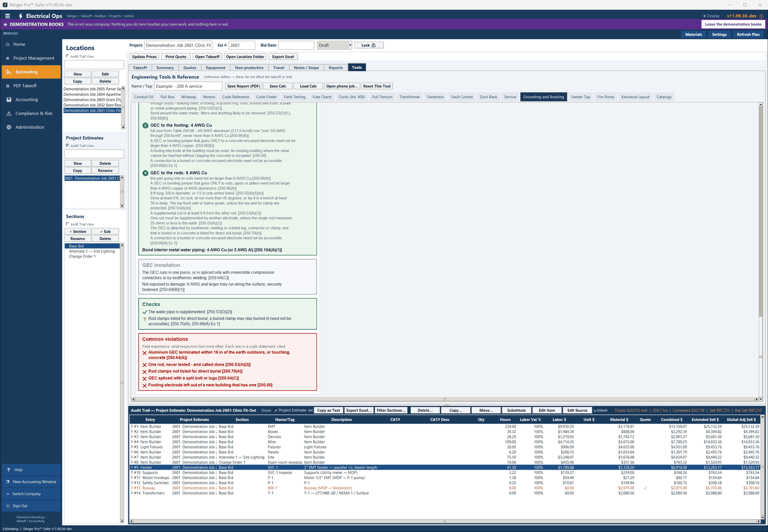This screenshot has width=768, height=532.
Task: Click the Export Excel... button in Audit Trail
Action: click(x=358, y=410)
